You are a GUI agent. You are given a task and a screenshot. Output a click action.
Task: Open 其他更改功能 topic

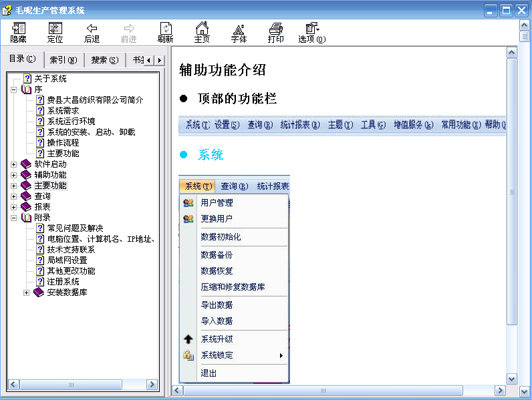tap(72, 271)
